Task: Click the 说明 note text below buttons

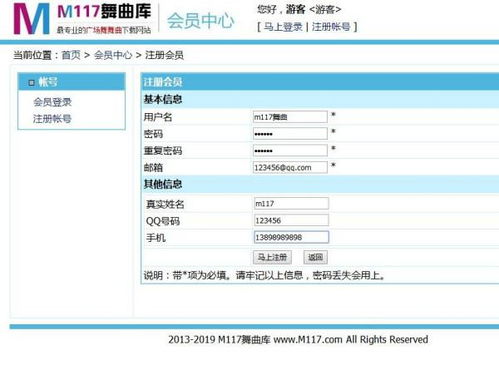Action: point(265,275)
